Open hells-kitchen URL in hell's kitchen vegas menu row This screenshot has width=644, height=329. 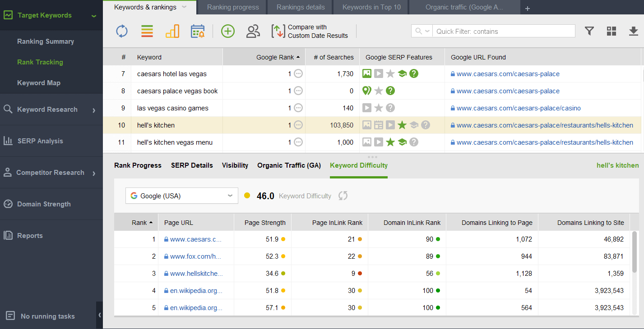tap(545, 142)
